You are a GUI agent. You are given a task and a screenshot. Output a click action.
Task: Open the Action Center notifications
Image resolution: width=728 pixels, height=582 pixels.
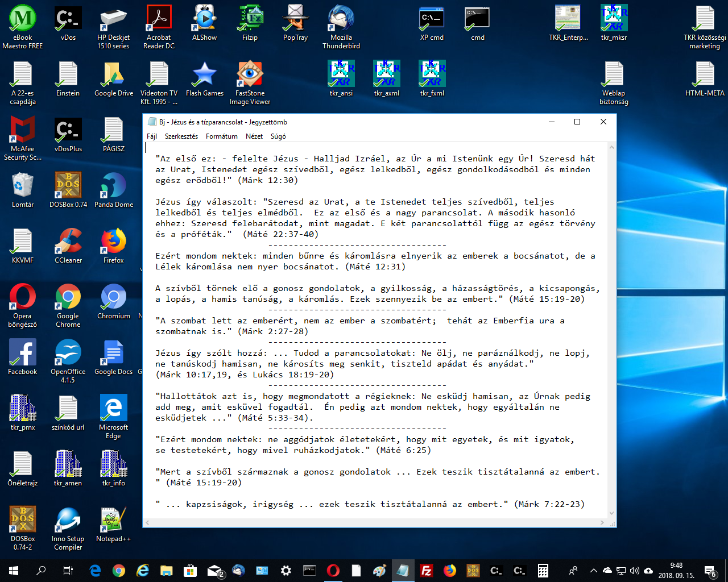pos(710,571)
